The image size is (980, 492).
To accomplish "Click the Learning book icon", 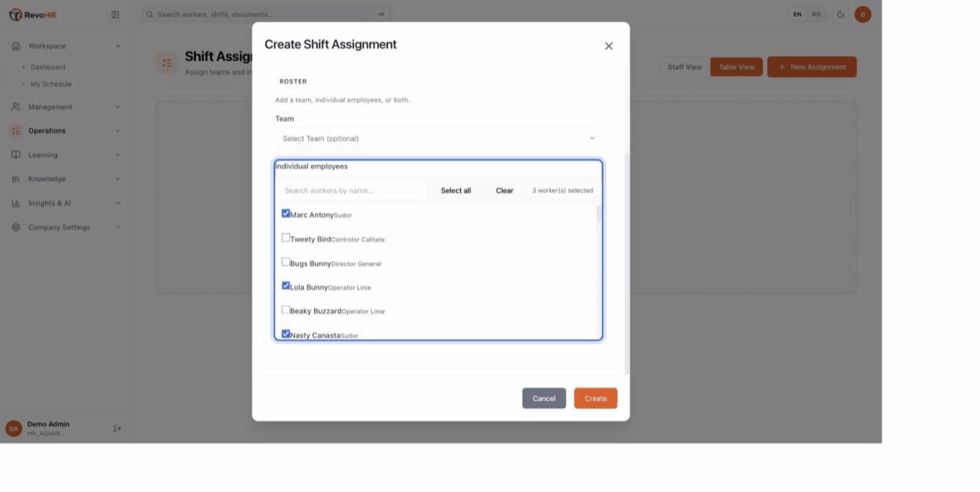I will [16, 155].
